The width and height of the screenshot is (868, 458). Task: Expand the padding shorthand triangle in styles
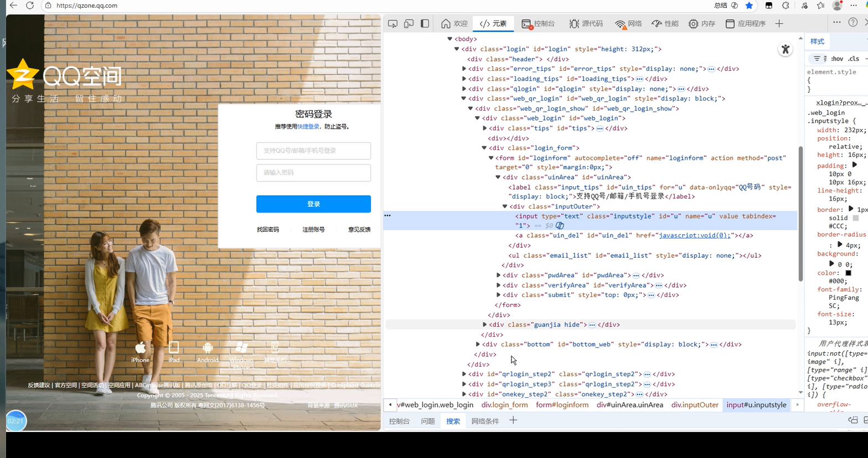[x=854, y=165]
